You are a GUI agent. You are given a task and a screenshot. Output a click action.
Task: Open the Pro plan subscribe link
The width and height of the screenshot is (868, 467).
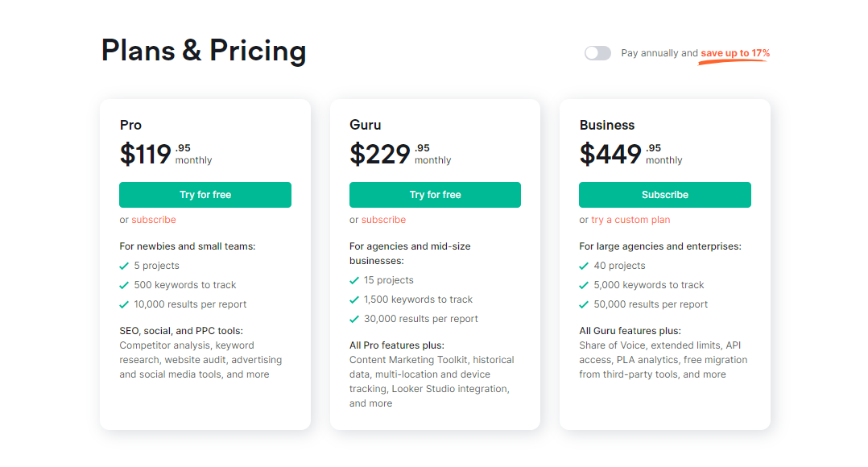pyautogui.click(x=154, y=220)
